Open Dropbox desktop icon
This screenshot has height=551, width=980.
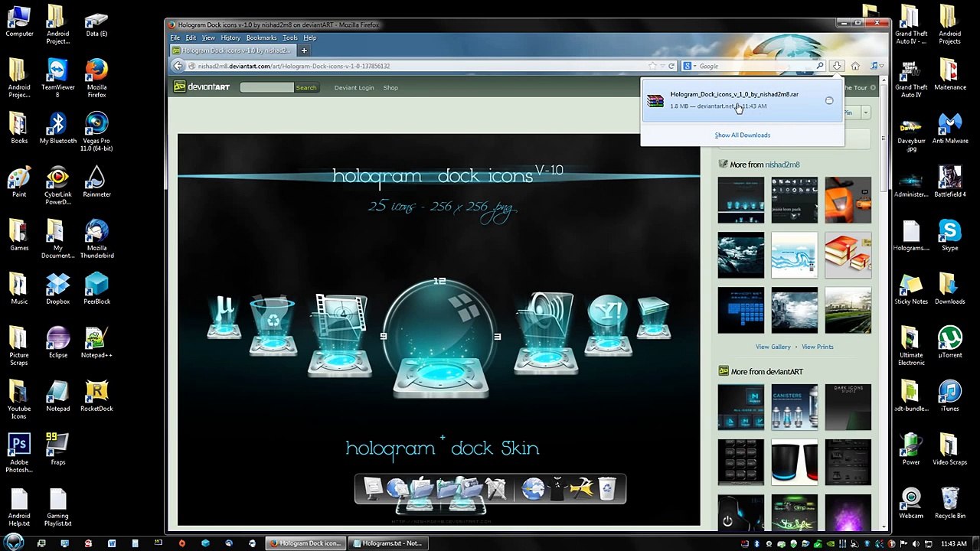coord(57,289)
